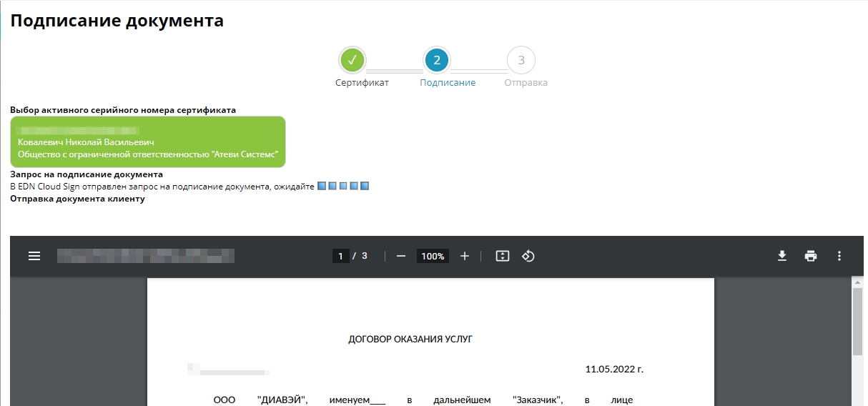Click the word "ДИАВЭЙ" in document
Image resolution: width=868 pixels, height=406 pixels.
coord(282,400)
